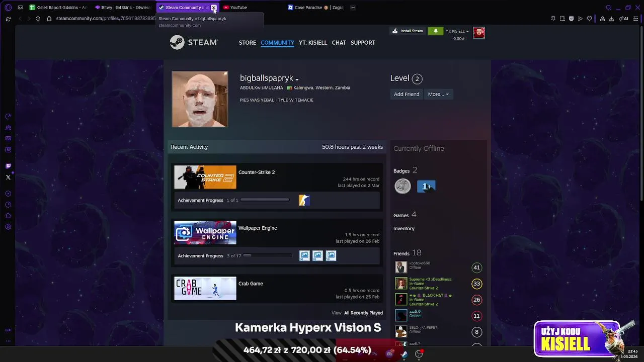Open the downloads icon in the browser toolbar
Screen dimensions: 644x362
(x=611, y=19)
